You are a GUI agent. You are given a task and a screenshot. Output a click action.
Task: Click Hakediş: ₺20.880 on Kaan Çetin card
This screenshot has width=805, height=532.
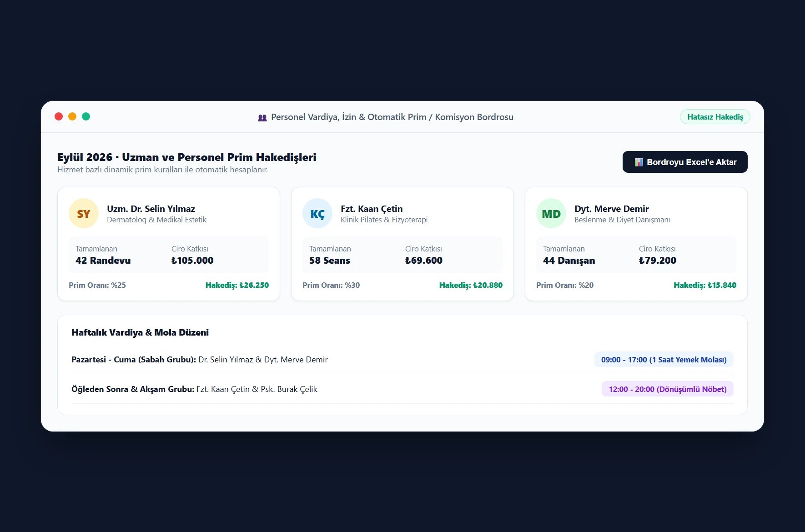(471, 285)
